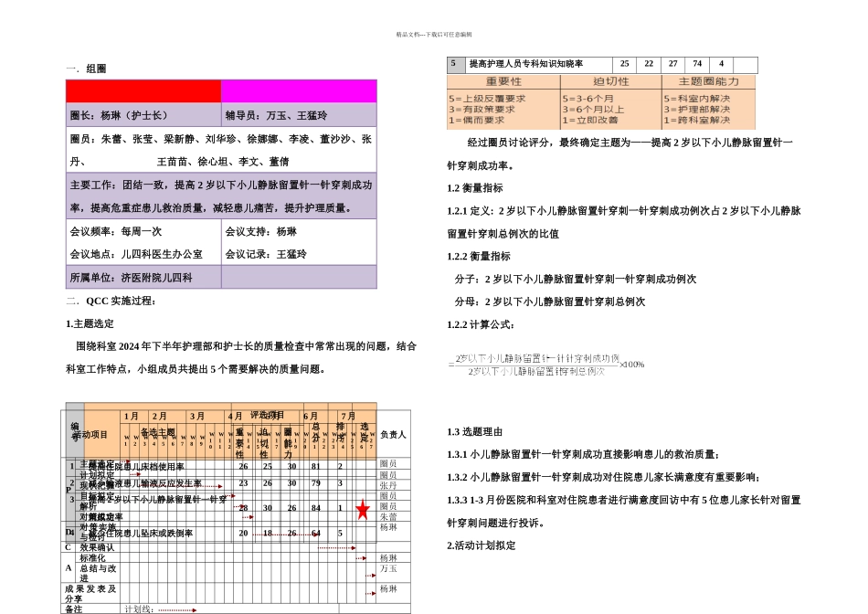This screenshot has height=614, width=868.
Task: Select the heading '1.2 衡量指标'
Action: pos(475,188)
